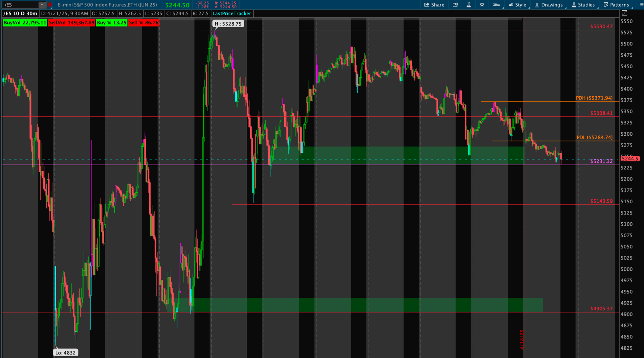Click the Hi: 5528.75 high marker bubble

pyautogui.click(x=228, y=24)
